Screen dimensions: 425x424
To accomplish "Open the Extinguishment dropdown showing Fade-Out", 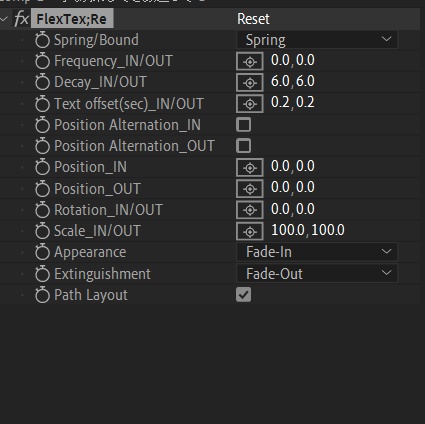I will [x=317, y=274].
